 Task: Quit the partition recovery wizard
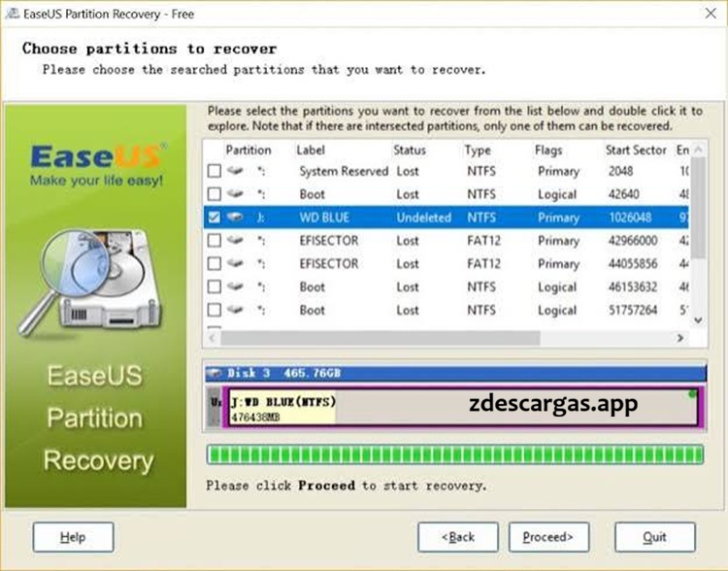coord(654,537)
